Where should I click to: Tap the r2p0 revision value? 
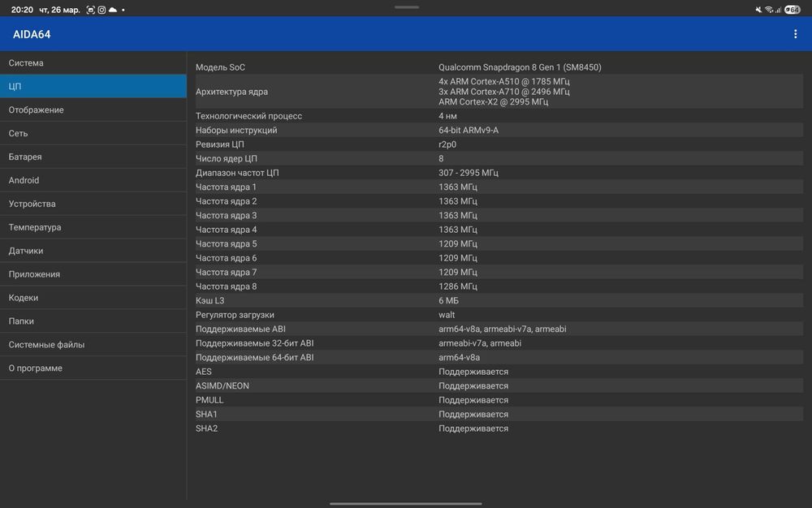447,144
